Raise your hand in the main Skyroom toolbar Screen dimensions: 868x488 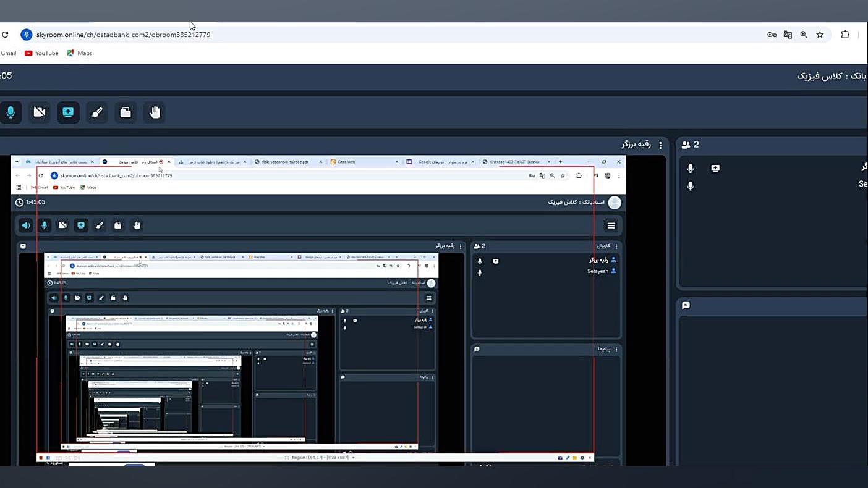(x=155, y=112)
